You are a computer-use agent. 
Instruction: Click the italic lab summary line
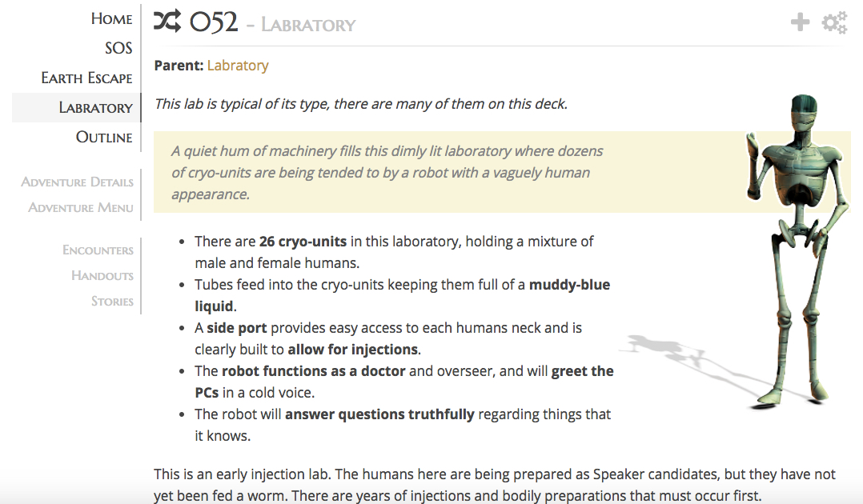[x=360, y=103]
